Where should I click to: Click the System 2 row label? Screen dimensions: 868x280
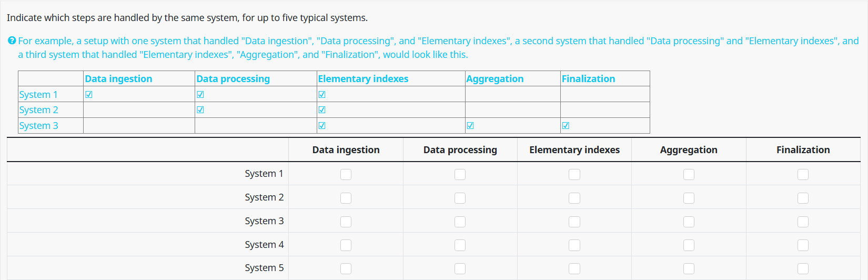[264, 197]
